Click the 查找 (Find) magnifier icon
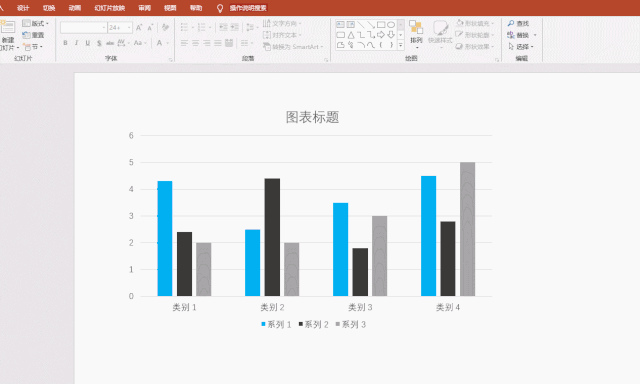This screenshot has width=640, height=384. tap(511, 24)
